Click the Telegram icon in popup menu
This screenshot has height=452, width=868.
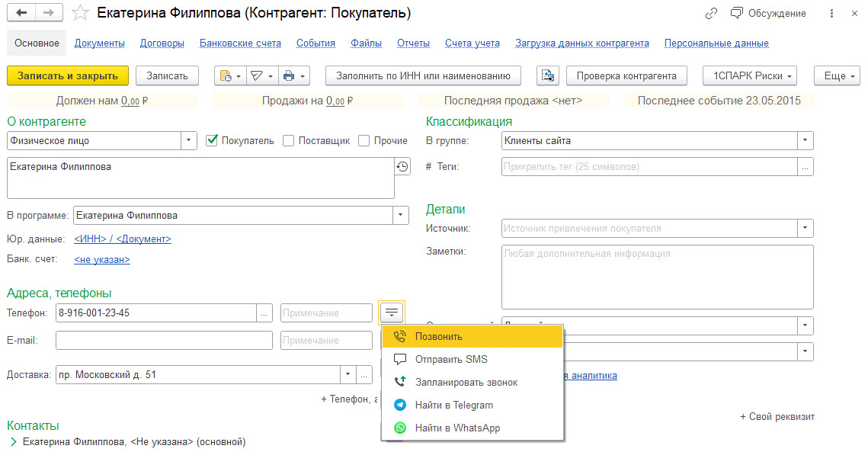pos(399,405)
